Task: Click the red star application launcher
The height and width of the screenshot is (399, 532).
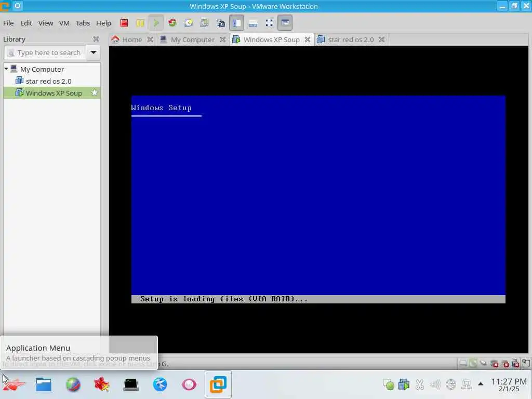Action: tap(102, 384)
